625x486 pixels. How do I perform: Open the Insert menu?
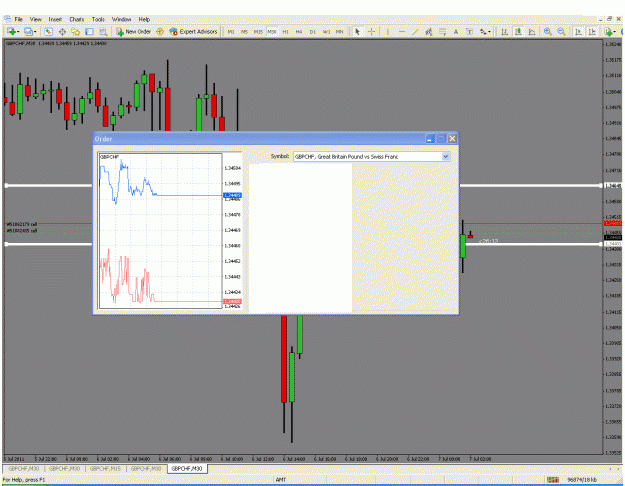55,19
